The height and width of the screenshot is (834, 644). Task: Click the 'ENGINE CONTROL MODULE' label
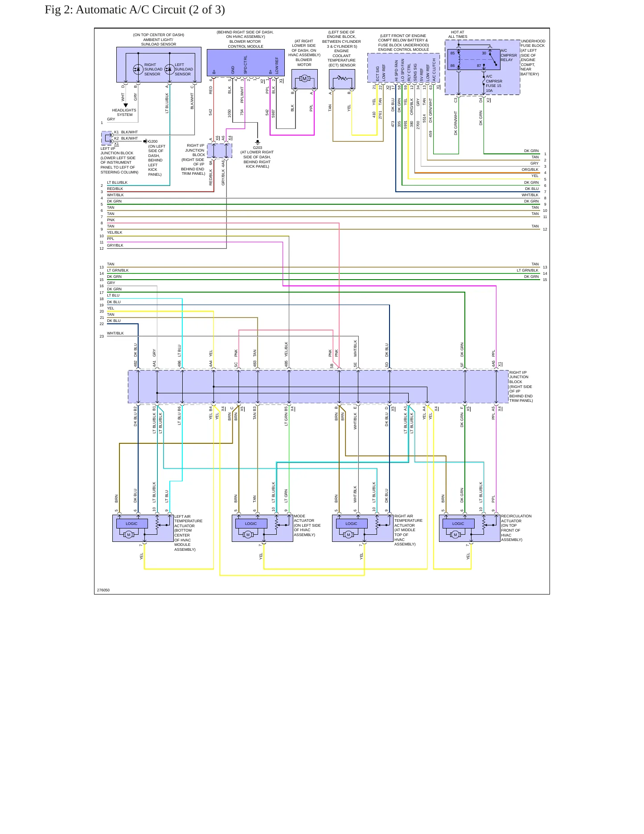pyautogui.click(x=404, y=50)
